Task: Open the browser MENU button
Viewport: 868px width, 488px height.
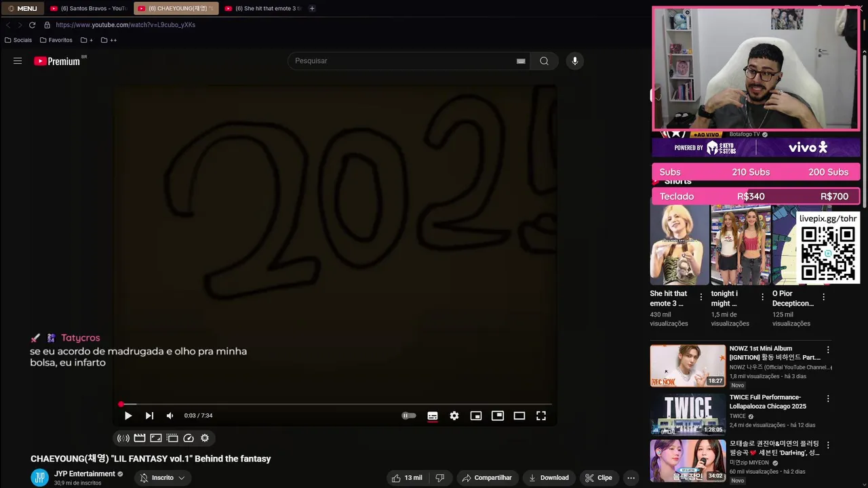Action: pyautogui.click(x=22, y=8)
